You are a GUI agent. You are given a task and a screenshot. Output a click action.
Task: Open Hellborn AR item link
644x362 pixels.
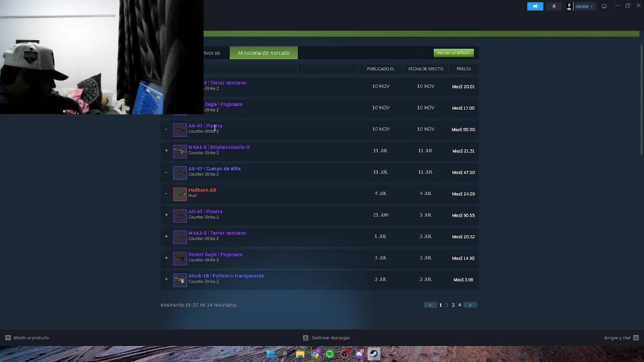202,190
